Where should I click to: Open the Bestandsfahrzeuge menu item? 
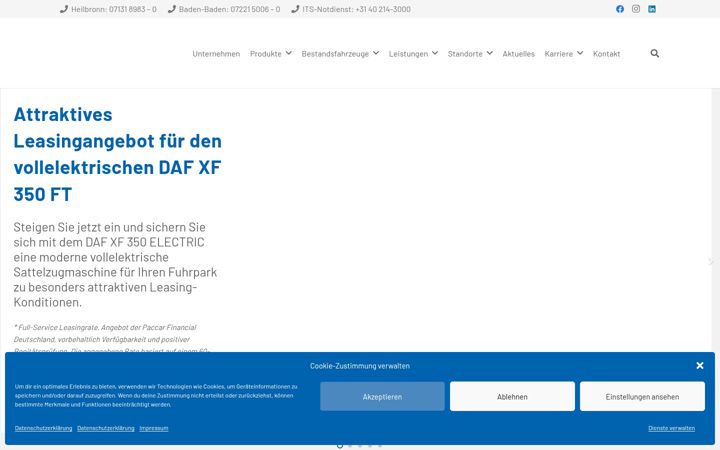click(335, 54)
